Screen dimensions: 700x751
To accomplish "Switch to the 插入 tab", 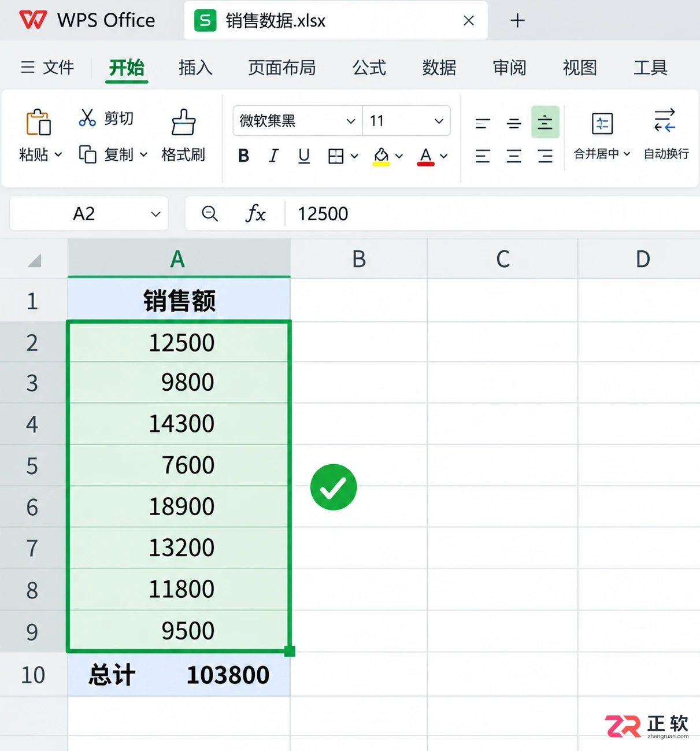I will pos(195,68).
